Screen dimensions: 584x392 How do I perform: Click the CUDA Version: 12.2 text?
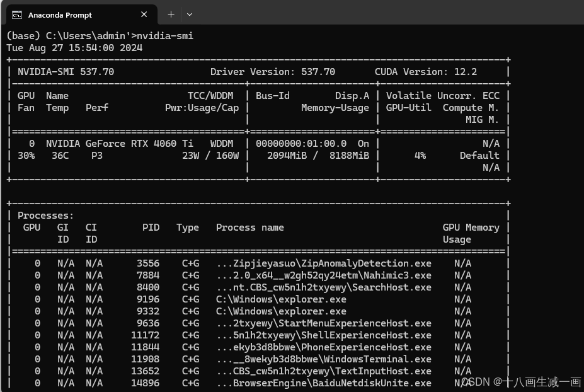click(426, 72)
